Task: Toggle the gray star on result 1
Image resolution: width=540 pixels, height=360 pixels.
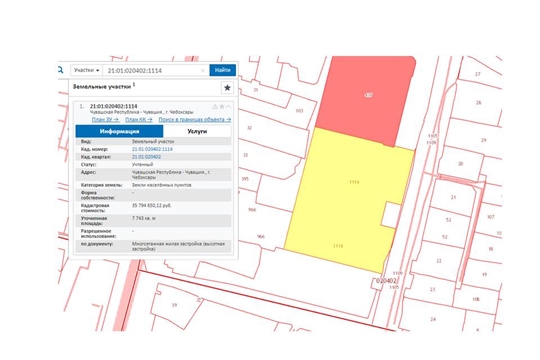Action: click(x=222, y=106)
